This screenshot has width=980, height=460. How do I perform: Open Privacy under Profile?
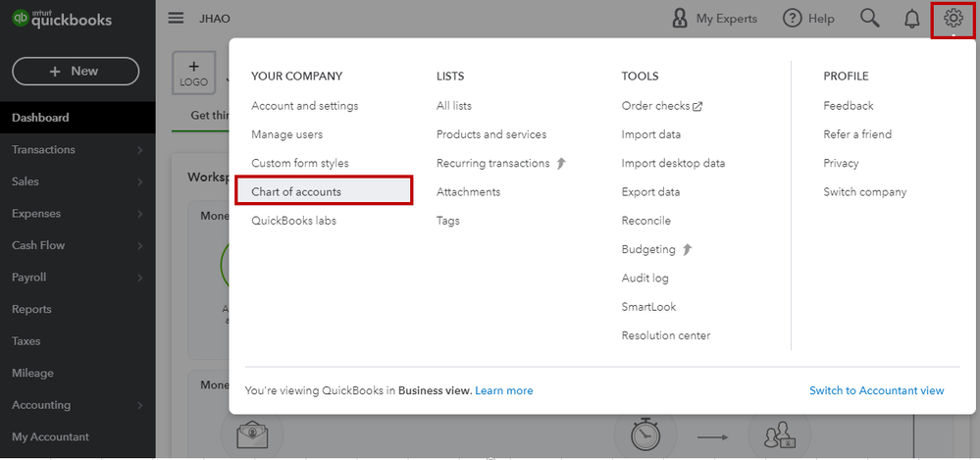pos(841,163)
